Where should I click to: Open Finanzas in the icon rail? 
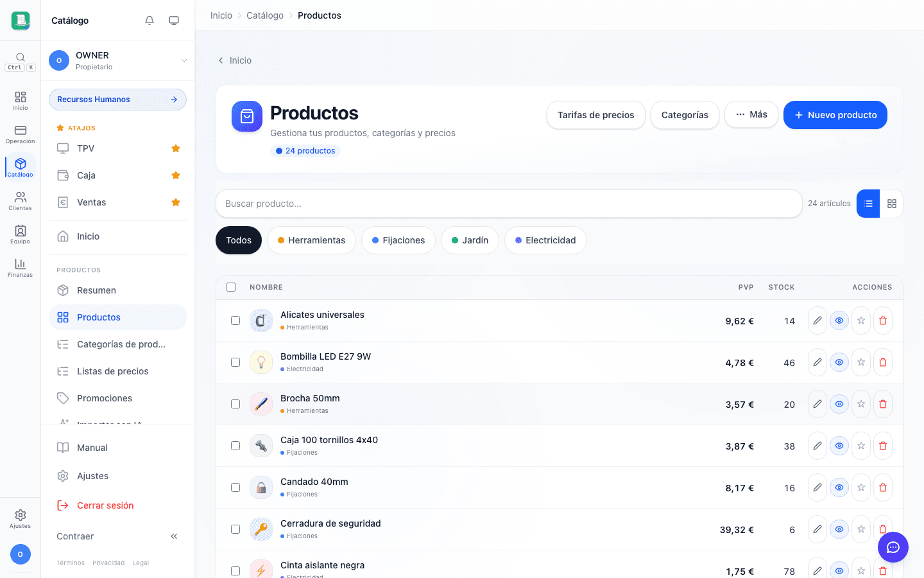click(x=21, y=268)
